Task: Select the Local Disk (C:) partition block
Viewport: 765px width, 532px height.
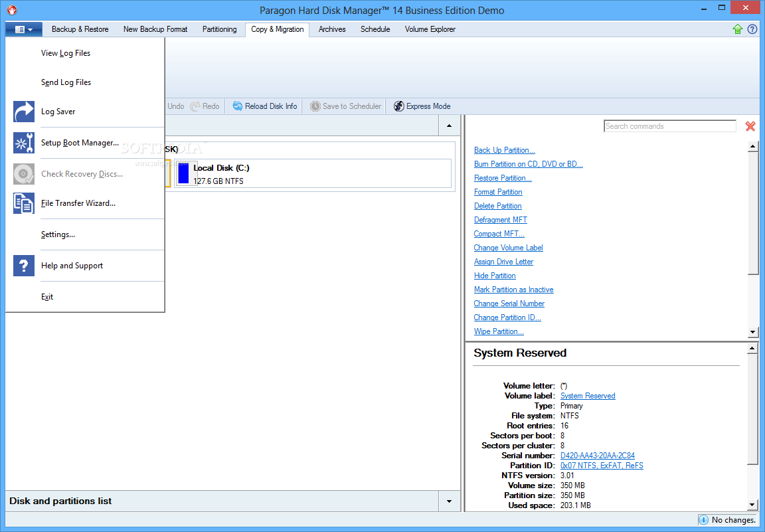Action: [x=313, y=174]
